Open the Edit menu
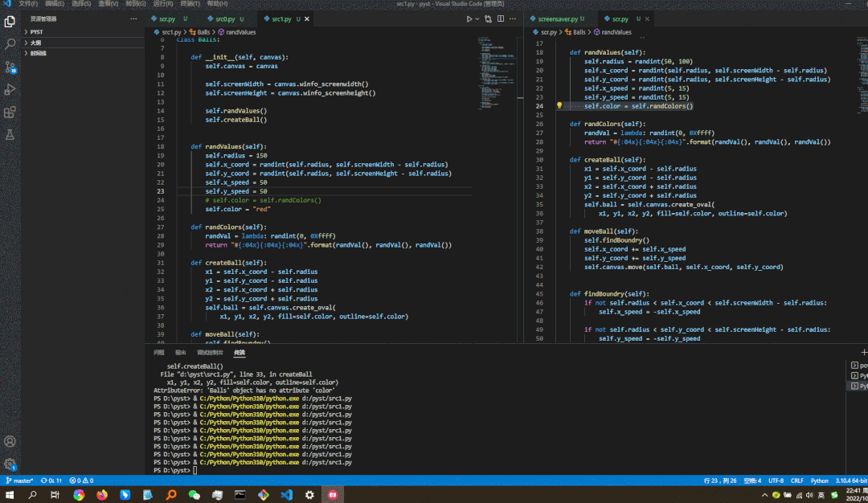 55,3
